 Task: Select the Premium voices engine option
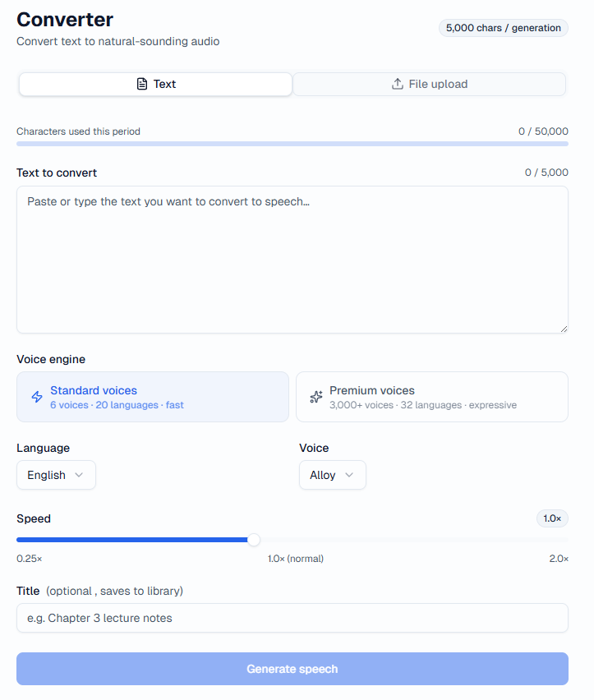coord(432,397)
